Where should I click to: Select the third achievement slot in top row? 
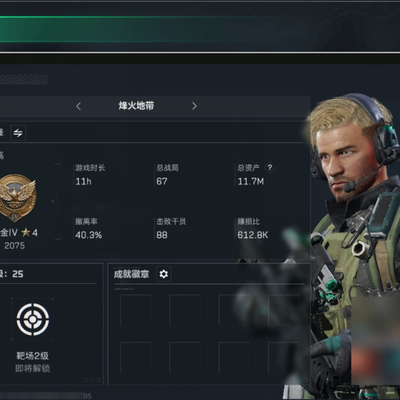234,310
